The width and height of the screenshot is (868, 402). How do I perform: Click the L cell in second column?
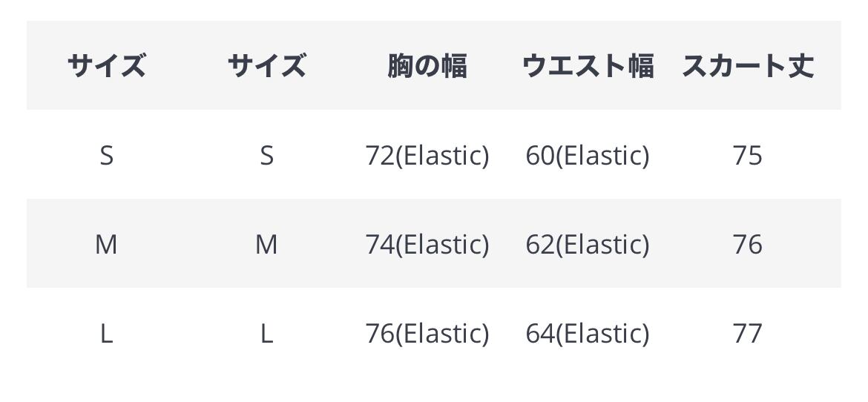[266, 333]
